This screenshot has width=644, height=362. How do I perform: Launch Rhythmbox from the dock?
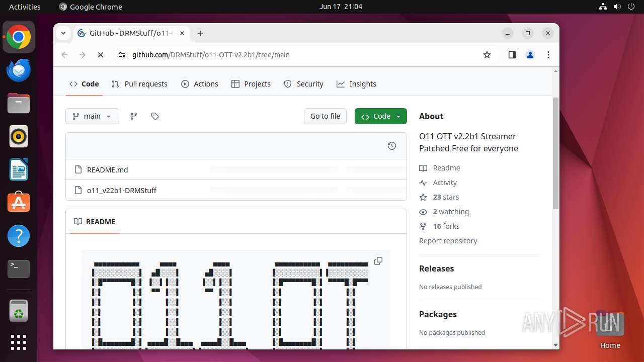19,136
